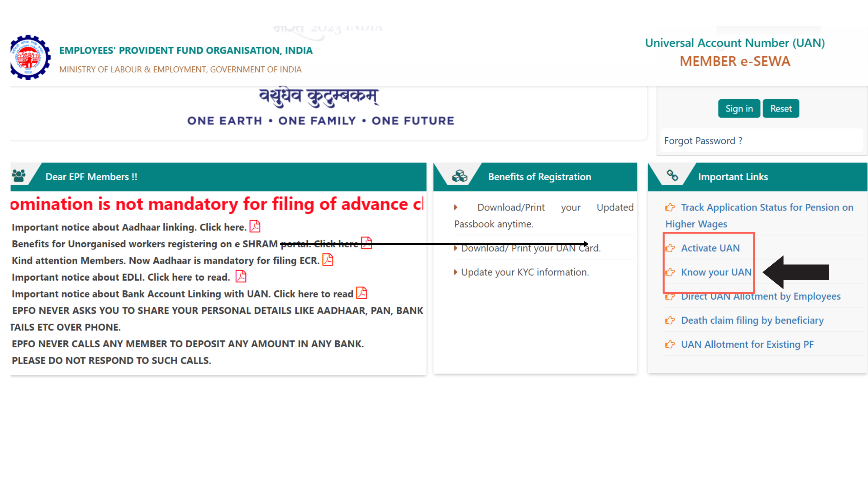Click the Benefits of Registration panel header
868x488 pixels.
click(535, 177)
